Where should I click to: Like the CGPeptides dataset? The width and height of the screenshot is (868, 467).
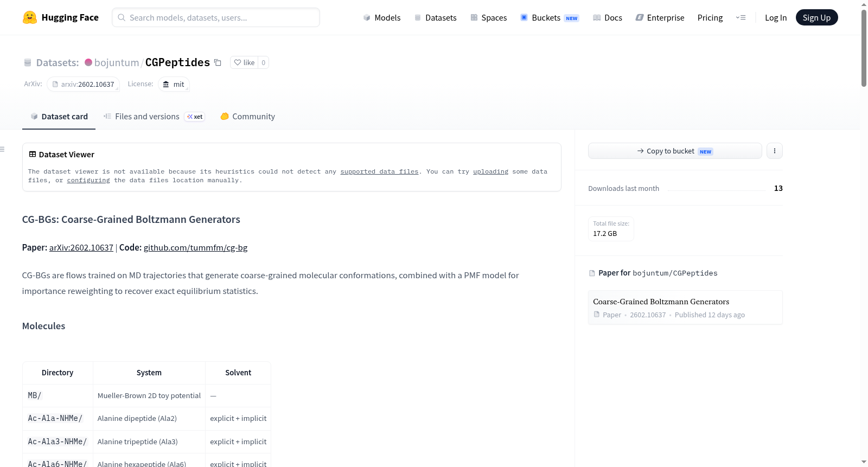[244, 62]
